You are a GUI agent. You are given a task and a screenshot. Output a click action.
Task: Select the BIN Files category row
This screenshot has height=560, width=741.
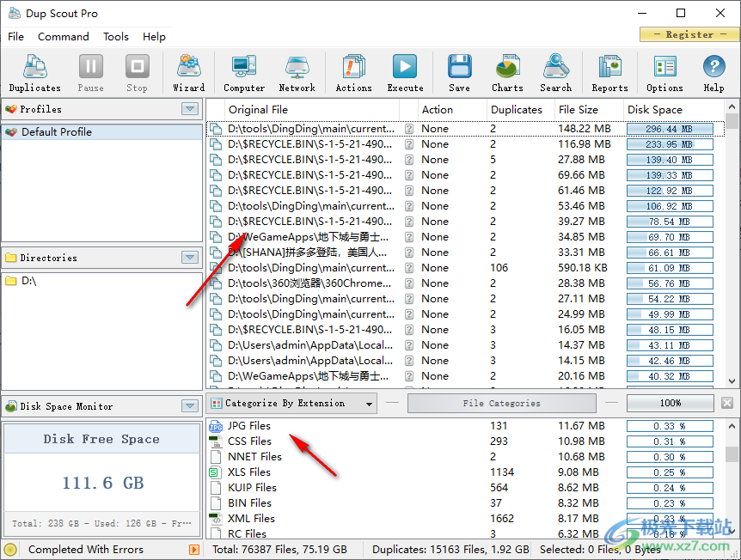(465, 503)
